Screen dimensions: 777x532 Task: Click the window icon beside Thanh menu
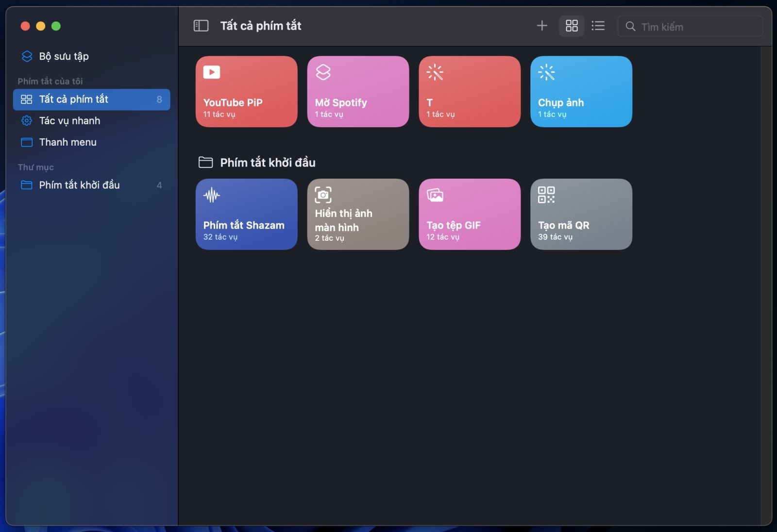point(27,142)
